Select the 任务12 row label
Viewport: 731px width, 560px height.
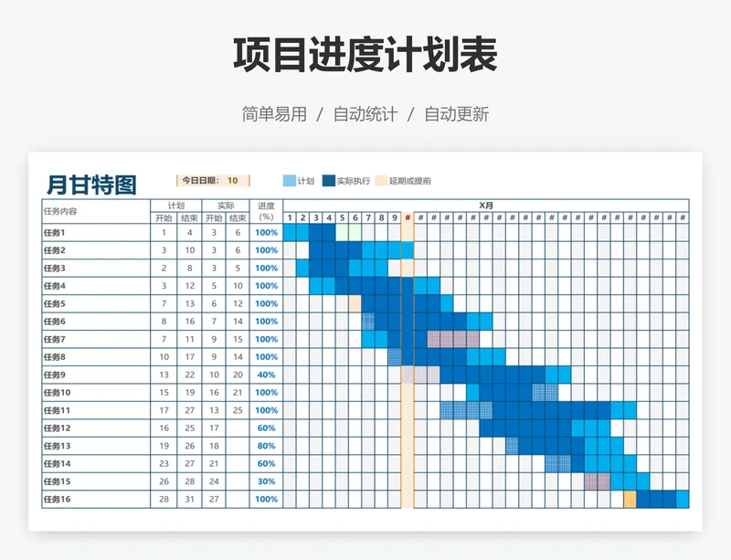pos(96,428)
